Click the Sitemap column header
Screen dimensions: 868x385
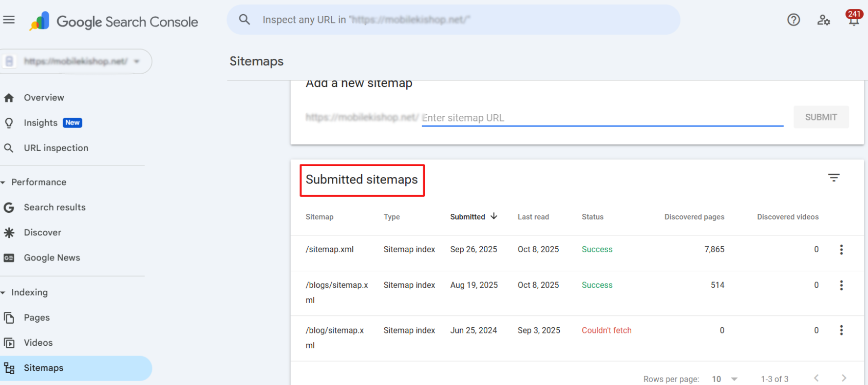click(x=320, y=217)
